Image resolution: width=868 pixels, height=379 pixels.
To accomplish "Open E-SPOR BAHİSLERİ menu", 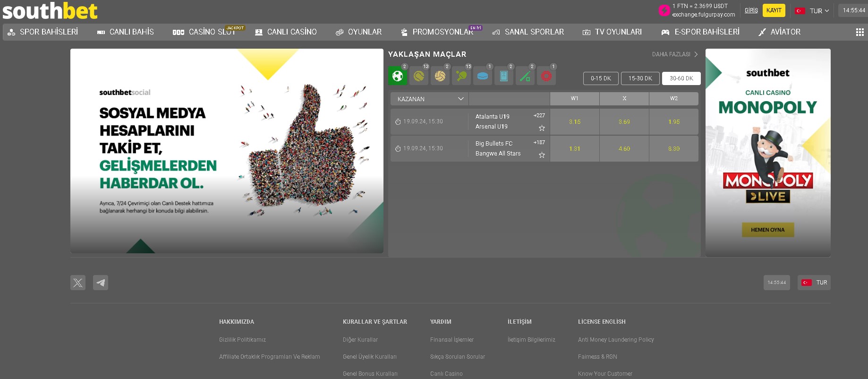I will point(700,32).
